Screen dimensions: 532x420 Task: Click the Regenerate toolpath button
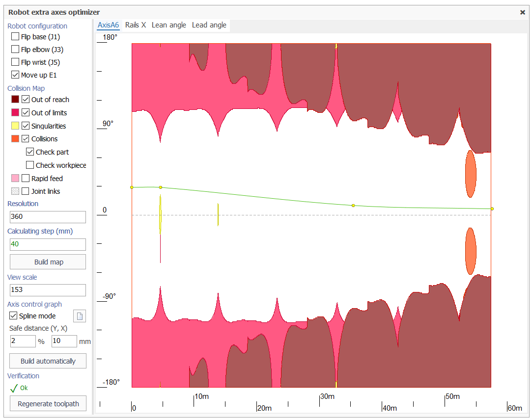(48, 404)
